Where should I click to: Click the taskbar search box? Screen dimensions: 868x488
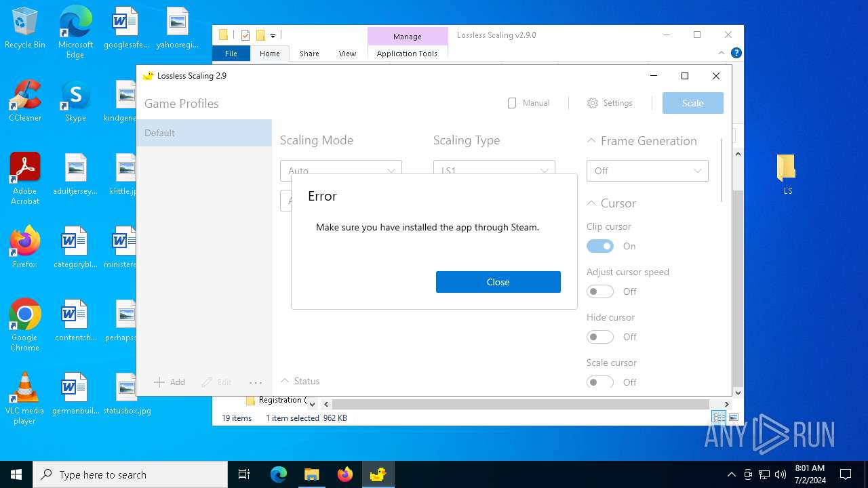[x=130, y=474]
